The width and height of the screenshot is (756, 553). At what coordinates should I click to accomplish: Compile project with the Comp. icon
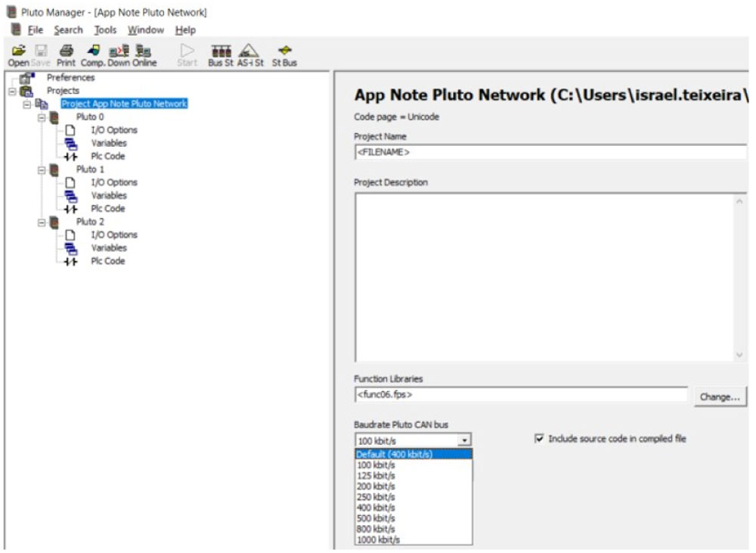pyautogui.click(x=95, y=51)
